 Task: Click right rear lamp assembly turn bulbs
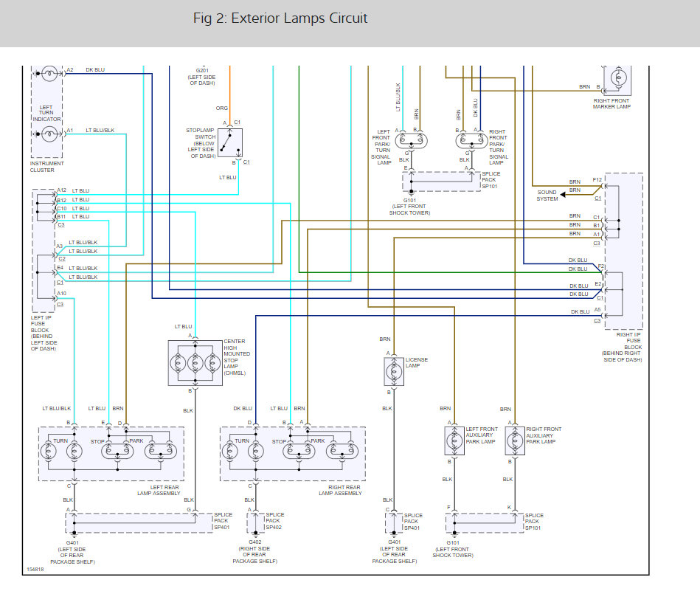(x=243, y=451)
